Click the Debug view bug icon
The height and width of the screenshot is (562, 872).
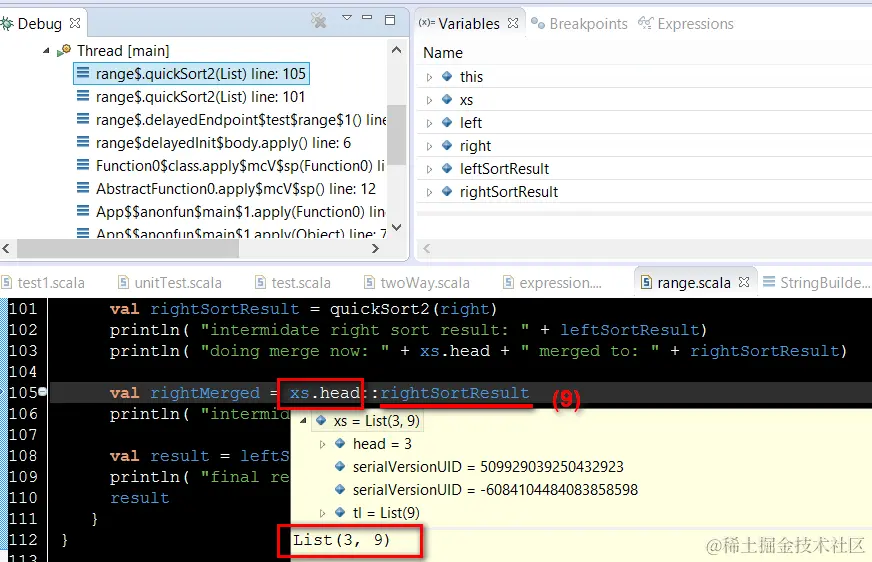point(7,23)
